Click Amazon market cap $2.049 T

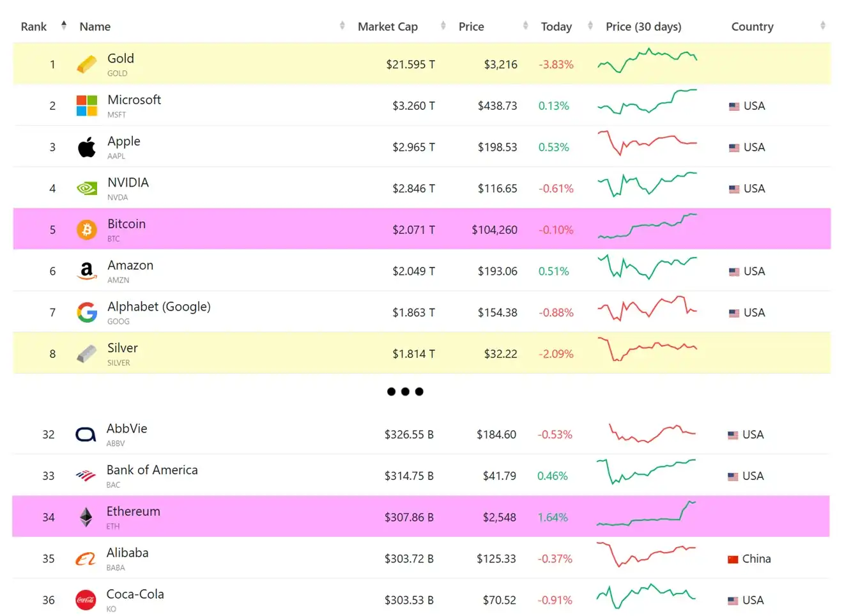(x=413, y=272)
